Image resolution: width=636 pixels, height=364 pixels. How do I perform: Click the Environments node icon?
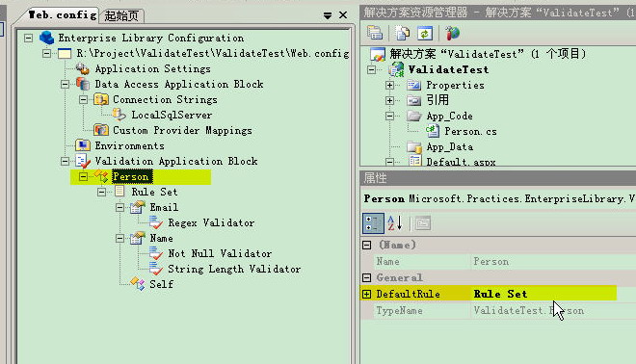point(83,145)
